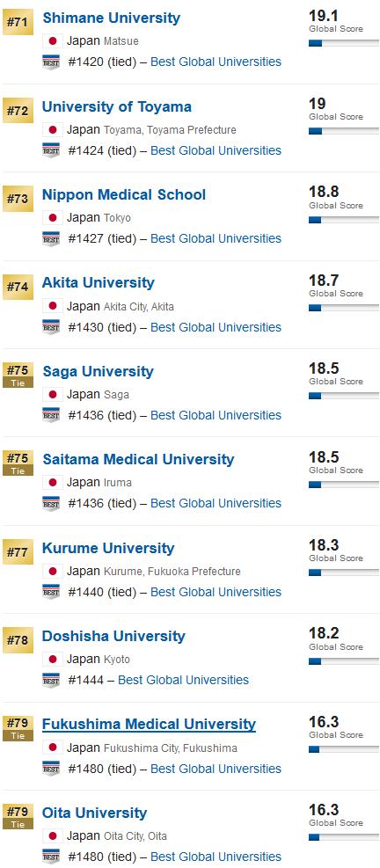Open the University of Toyama page

coord(117,106)
